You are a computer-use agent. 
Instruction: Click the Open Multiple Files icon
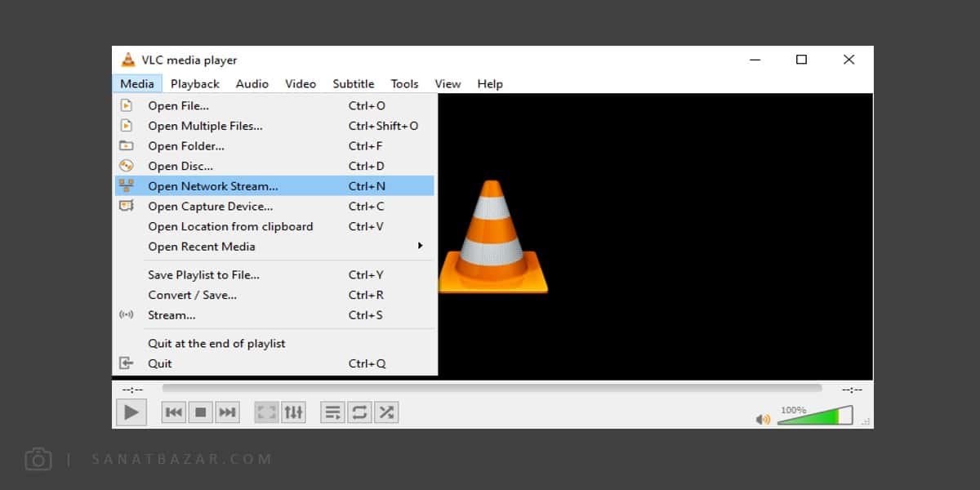(x=126, y=126)
